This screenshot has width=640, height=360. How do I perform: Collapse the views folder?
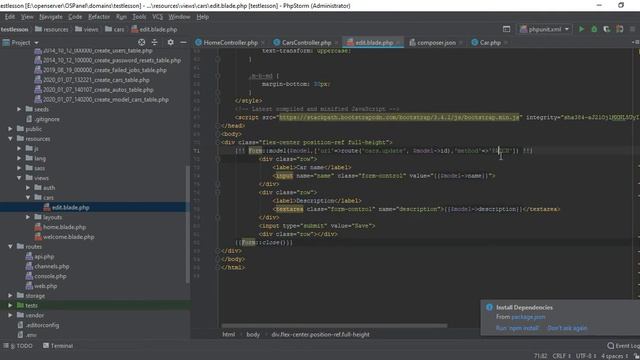click(19, 178)
